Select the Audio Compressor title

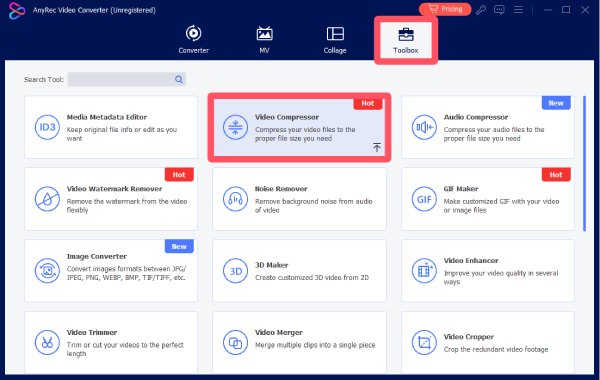point(476,117)
